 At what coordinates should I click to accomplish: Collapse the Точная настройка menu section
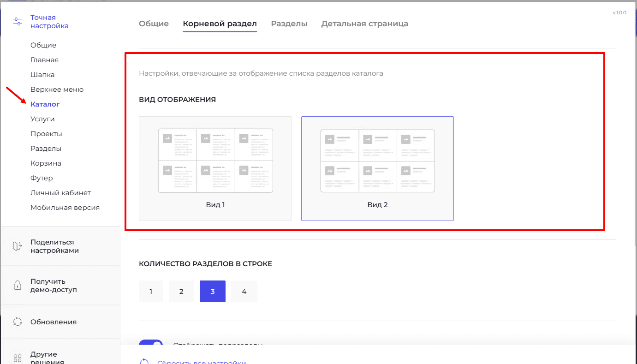49,22
